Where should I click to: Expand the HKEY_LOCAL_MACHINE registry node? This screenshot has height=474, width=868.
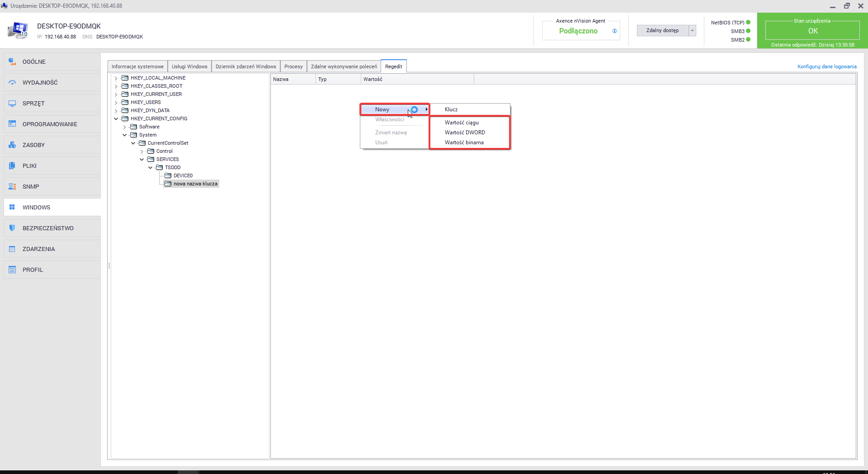(116, 78)
